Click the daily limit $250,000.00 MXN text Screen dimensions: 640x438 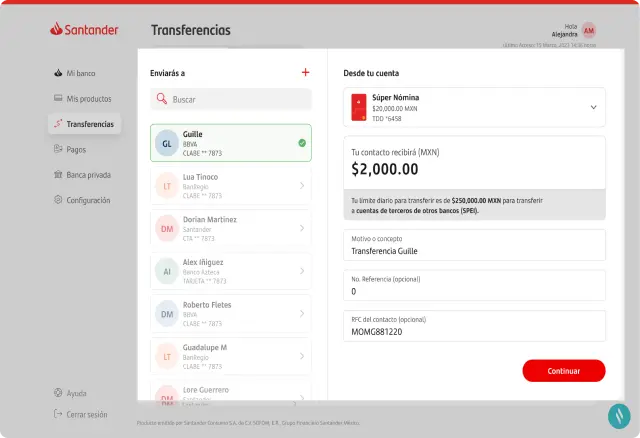coord(476,200)
